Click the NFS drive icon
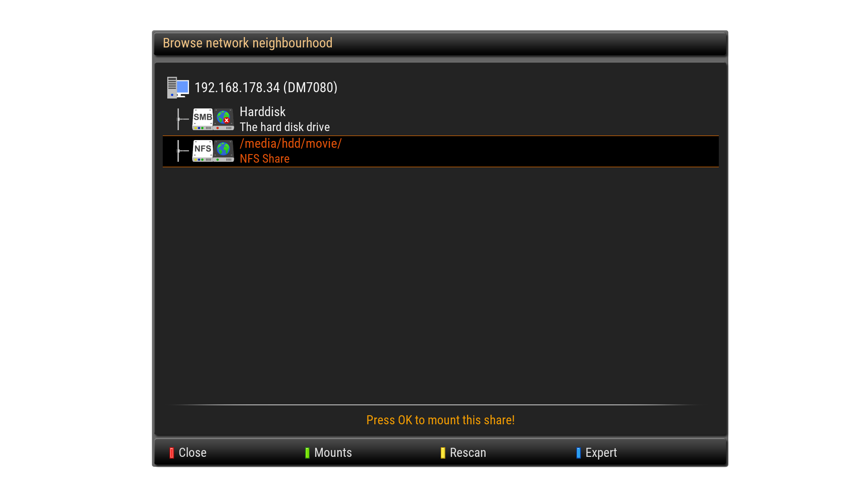This screenshot has height=488, width=868. [203, 151]
